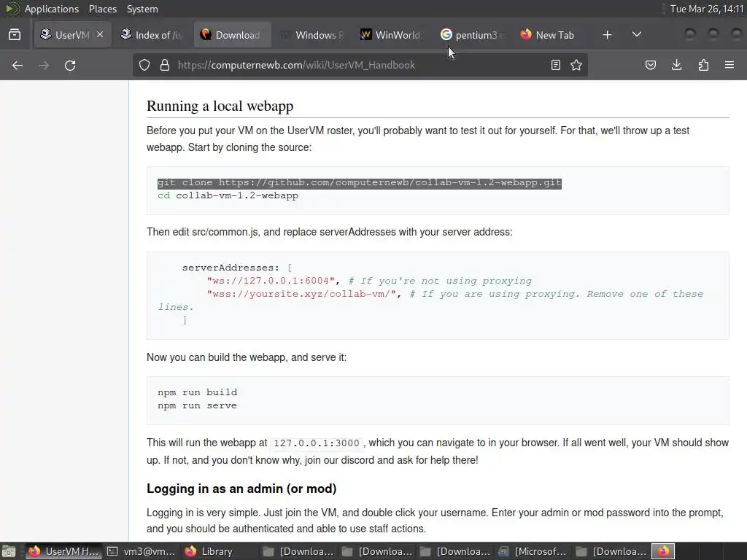
Task: Expand the list all tabs chevron
Action: (636, 35)
